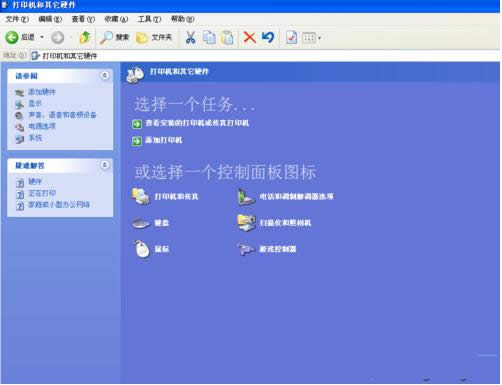Open the 家庭或小型办公网络 troubleshooter link

tap(59, 204)
